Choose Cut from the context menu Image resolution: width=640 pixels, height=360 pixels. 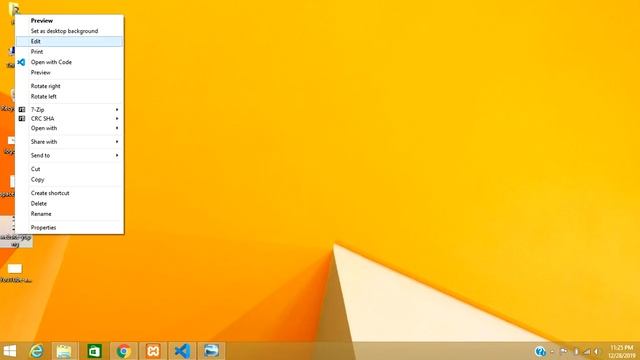[x=36, y=169]
